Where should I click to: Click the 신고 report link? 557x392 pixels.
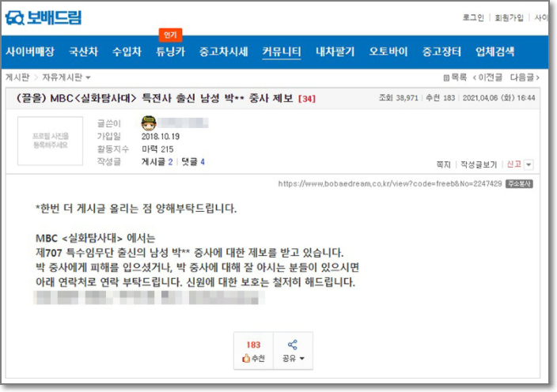coord(513,164)
